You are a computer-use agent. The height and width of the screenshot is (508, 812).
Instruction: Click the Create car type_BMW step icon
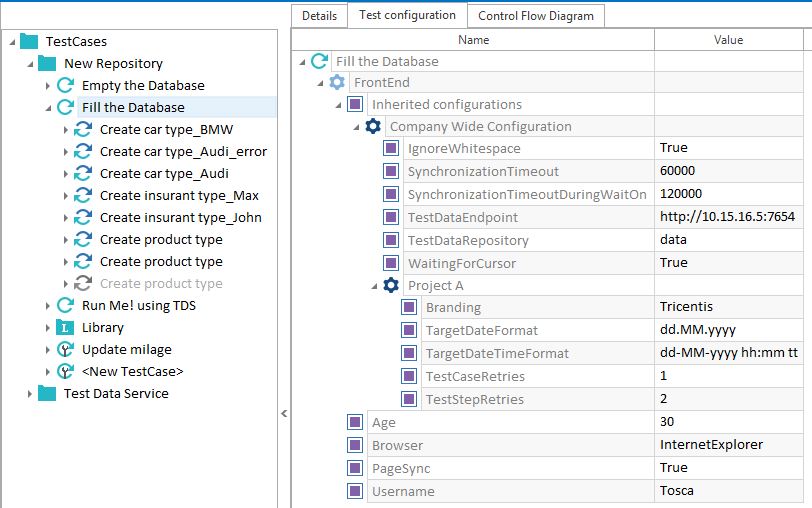pyautogui.click(x=83, y=130)
